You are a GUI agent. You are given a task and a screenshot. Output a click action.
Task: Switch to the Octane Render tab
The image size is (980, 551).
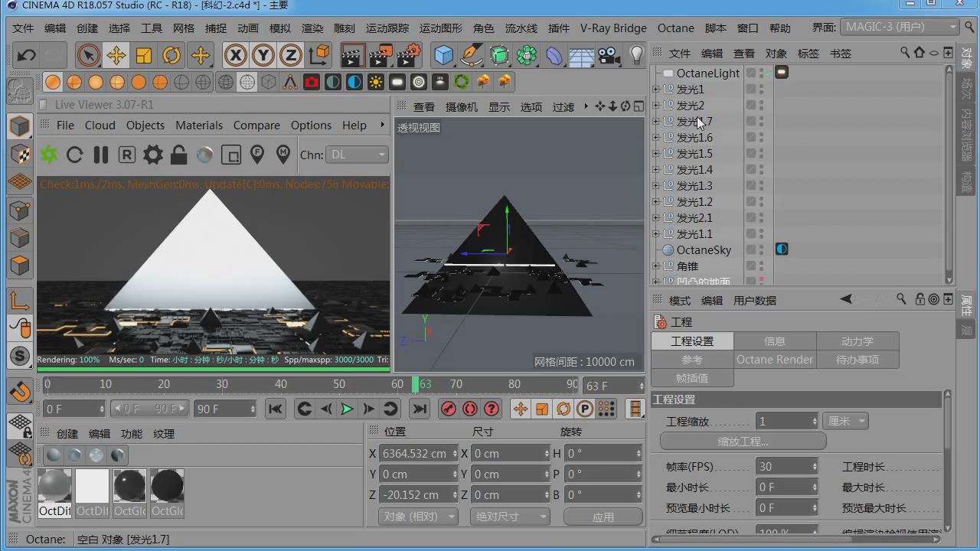coord(775,360)
